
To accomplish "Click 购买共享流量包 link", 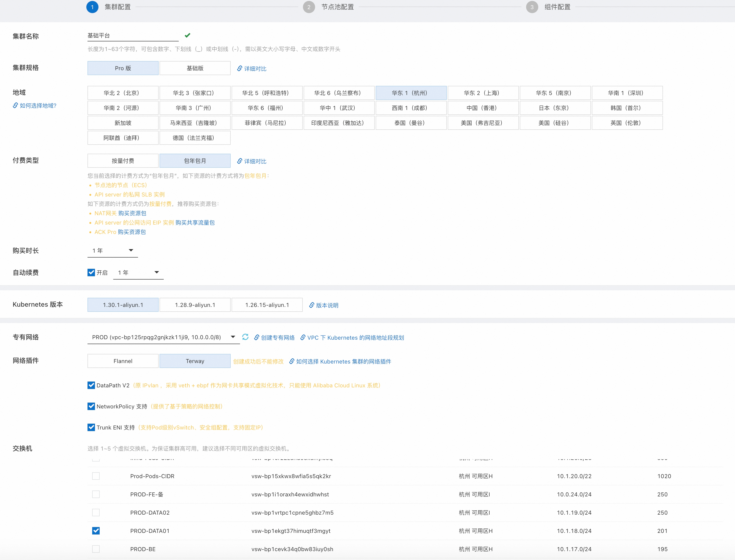I will (195, 223).
